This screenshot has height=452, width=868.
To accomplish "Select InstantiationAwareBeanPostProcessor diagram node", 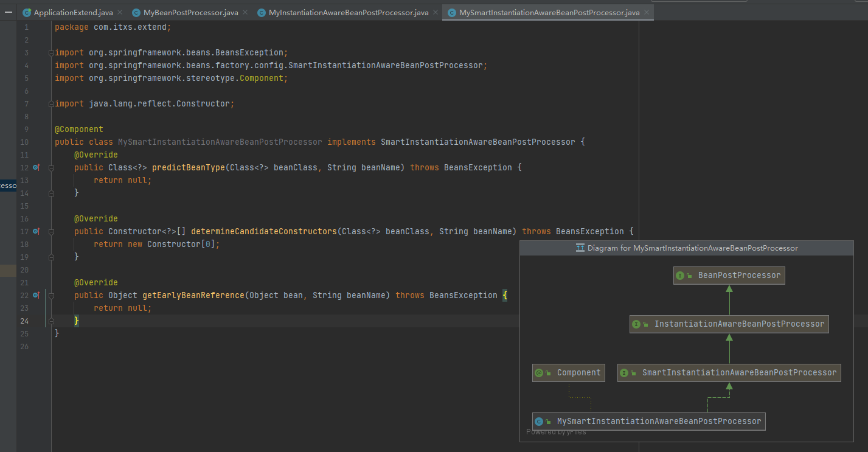I will point(729,324).
